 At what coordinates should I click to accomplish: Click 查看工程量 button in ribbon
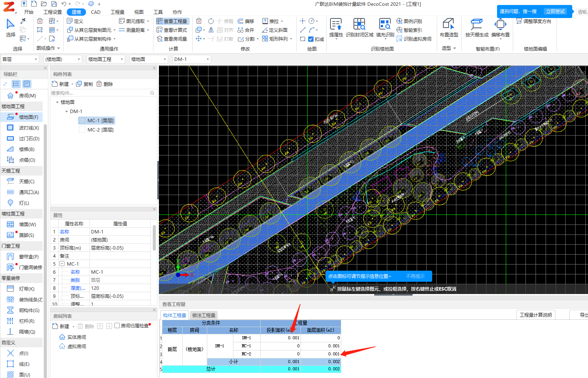pos(172,21)
